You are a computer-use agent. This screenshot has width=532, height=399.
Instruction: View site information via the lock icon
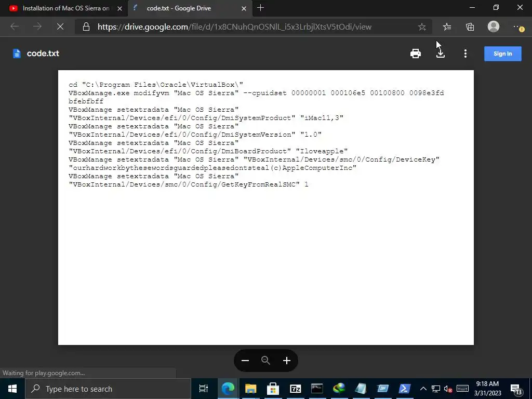86,27
